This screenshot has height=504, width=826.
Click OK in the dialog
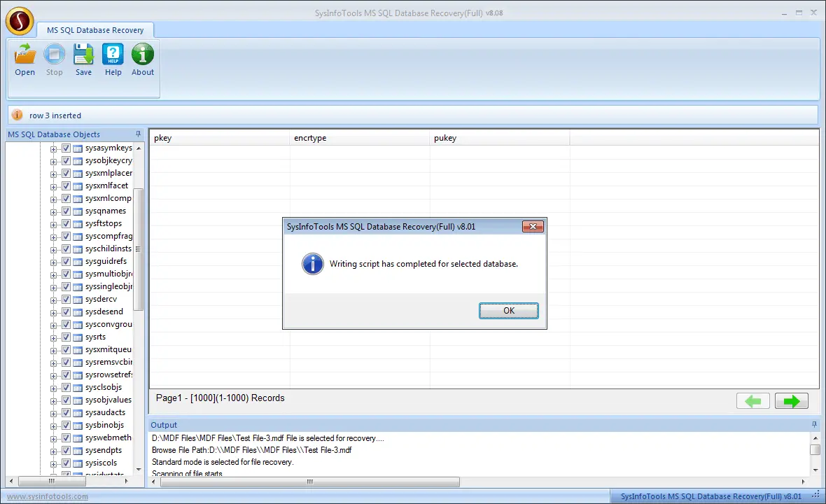tap(508, 311)
